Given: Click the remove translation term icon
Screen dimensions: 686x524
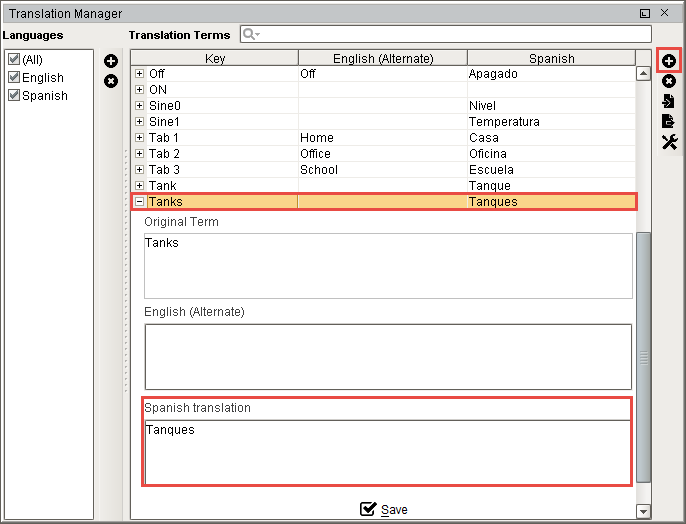Looking at the screenshot, I should click(x=669, y=82).
